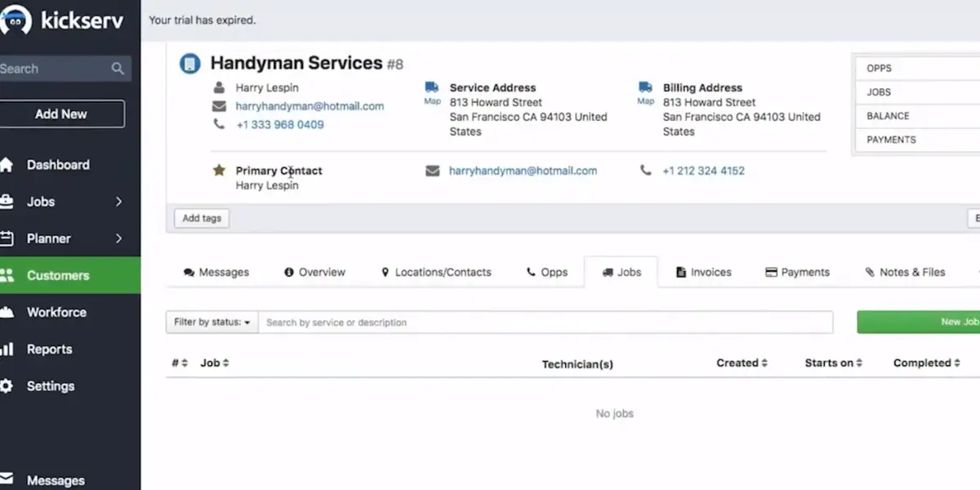Select the Jobs tab
This screenshot has height=490, width=980.
pyautogui.click(x=621, y=272)
